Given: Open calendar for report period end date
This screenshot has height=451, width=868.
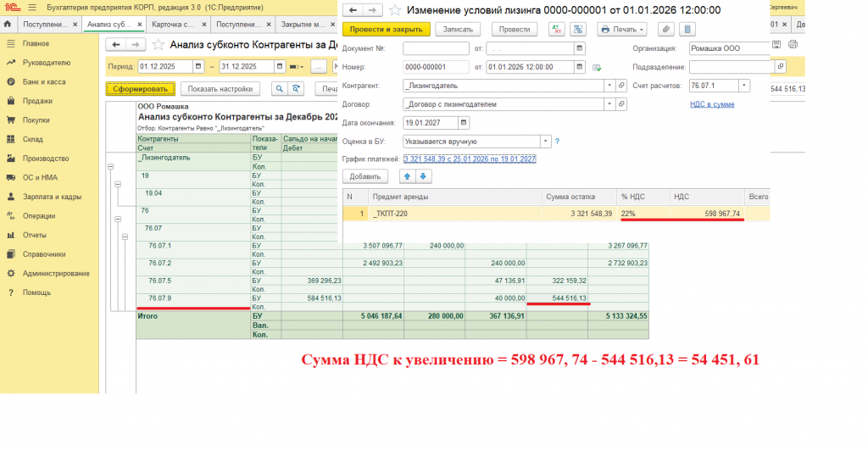Looking at the screenshot, I should pyautogui.click(x=280, y=66).
